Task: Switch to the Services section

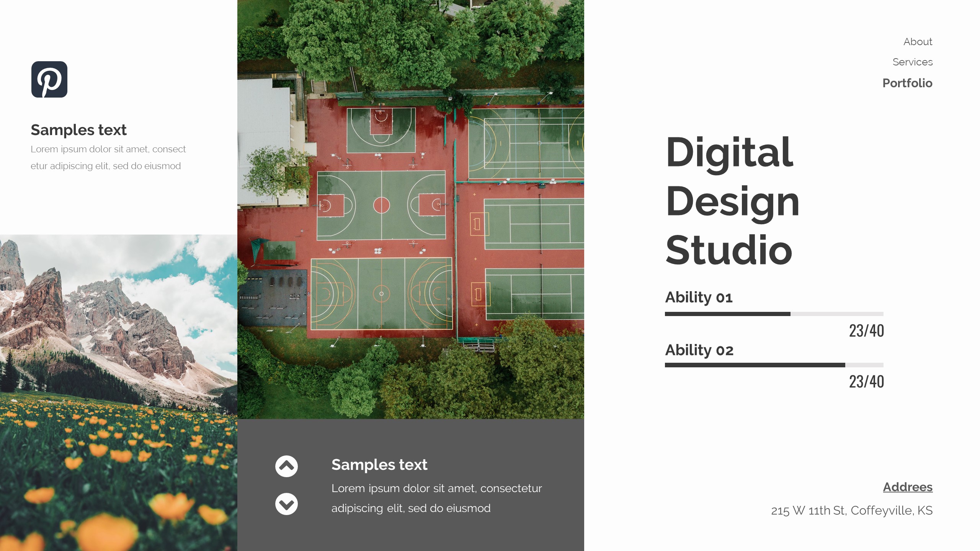Action: 913,62
